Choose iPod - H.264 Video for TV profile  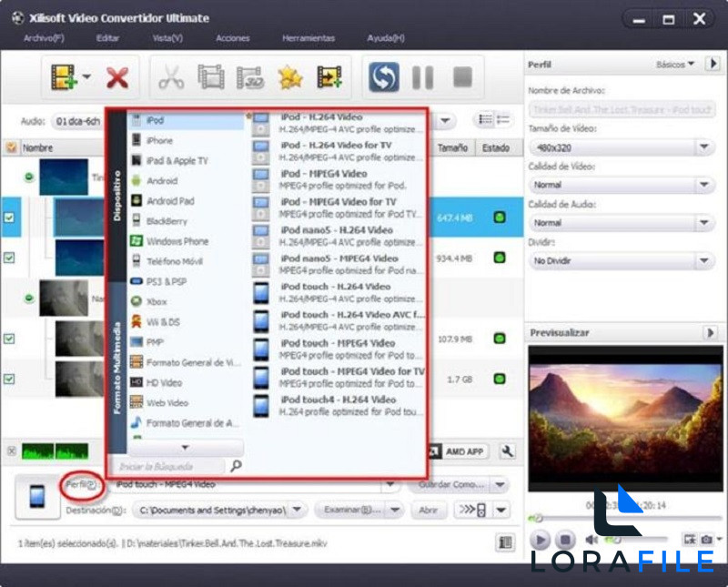coord(338,151)
